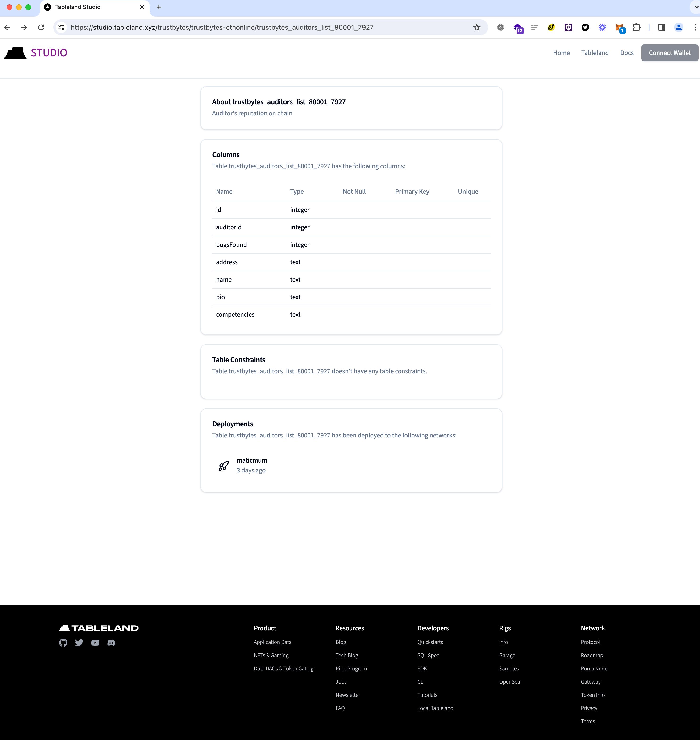Click the Docs navigation link
The width and height of the screenshot is (700, 740).
tap(627, 53)
